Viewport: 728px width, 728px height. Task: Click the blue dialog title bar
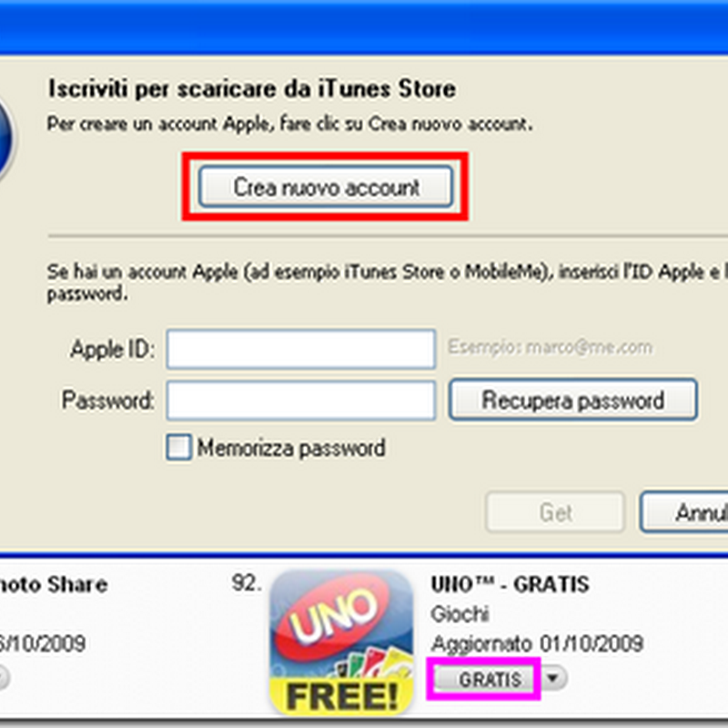(364, 26)
